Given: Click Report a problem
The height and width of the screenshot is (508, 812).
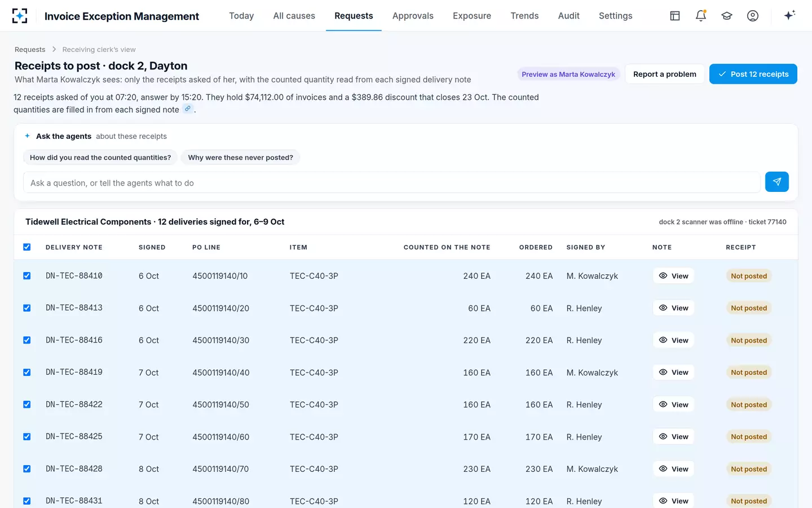Looking at the screenshot, I should [x=665, y=74].
